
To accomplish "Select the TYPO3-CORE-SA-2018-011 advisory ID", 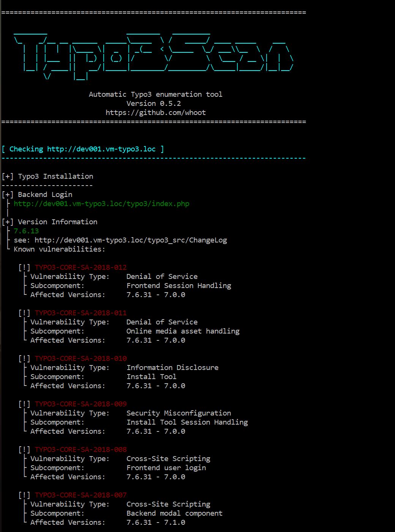I will pos(81,313).
